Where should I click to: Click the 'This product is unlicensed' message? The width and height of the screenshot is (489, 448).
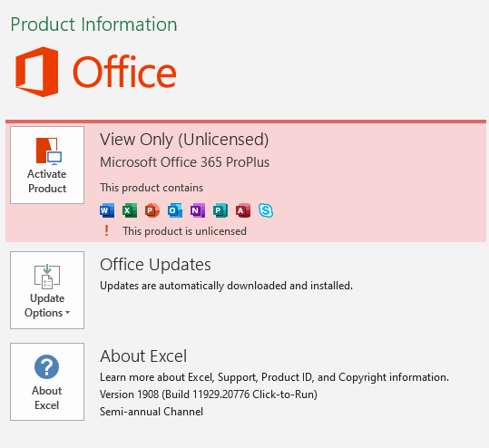click(185, 231)
